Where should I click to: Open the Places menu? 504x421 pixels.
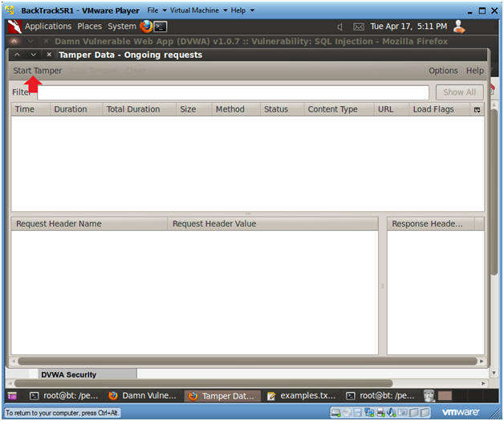(89, 27)
